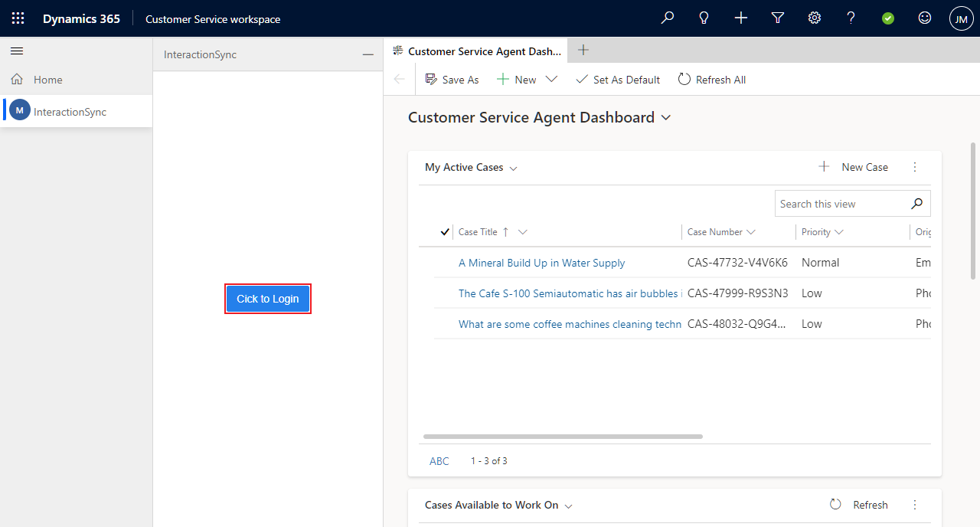Screen dimensions: 980x527
Task: Open the global search magnifier icon
Action: click(667, 18)
